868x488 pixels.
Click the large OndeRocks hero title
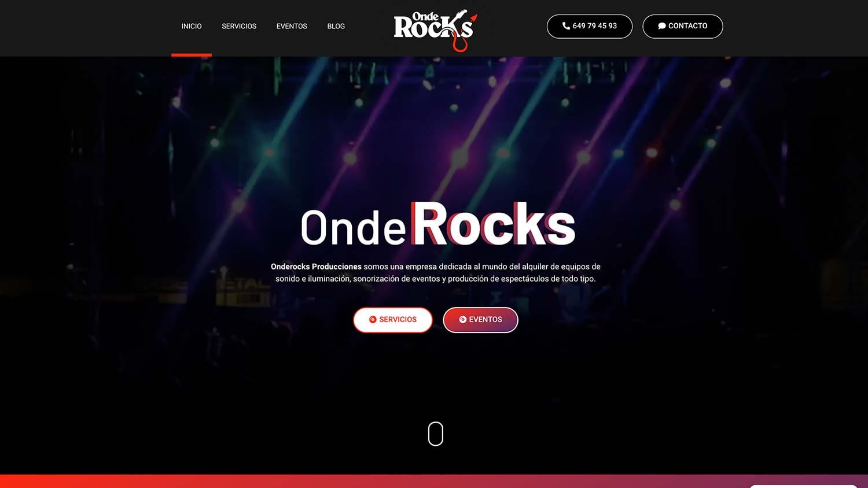point(438,224)
